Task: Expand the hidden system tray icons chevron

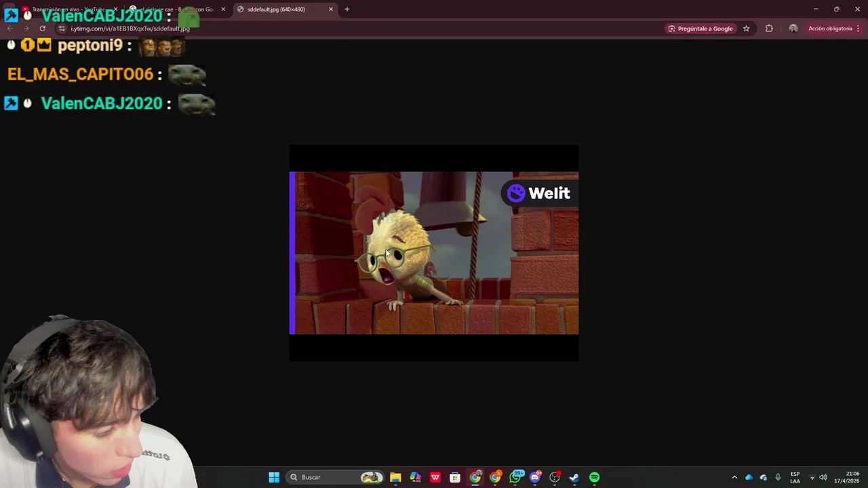Action: [x=734, y=477]
